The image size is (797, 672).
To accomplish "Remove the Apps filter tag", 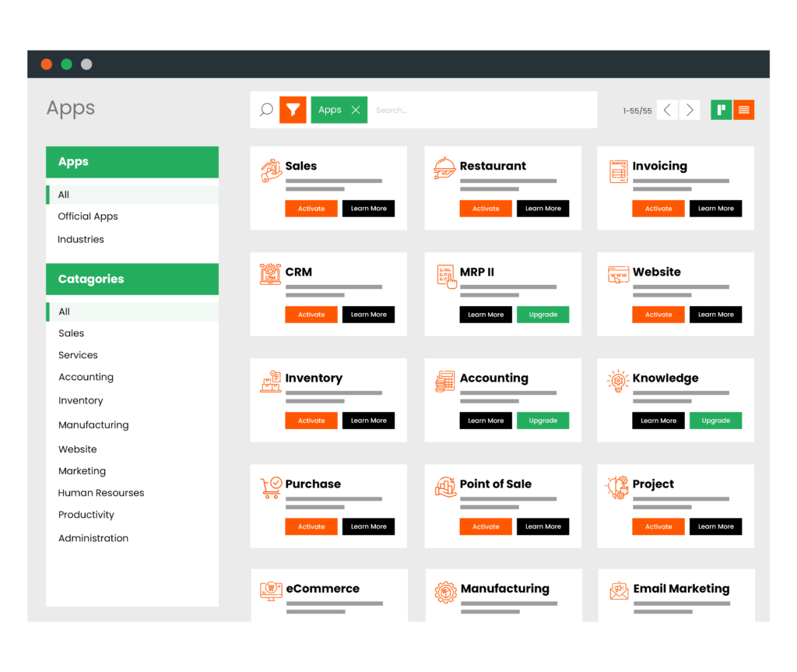I will [356, 110].
